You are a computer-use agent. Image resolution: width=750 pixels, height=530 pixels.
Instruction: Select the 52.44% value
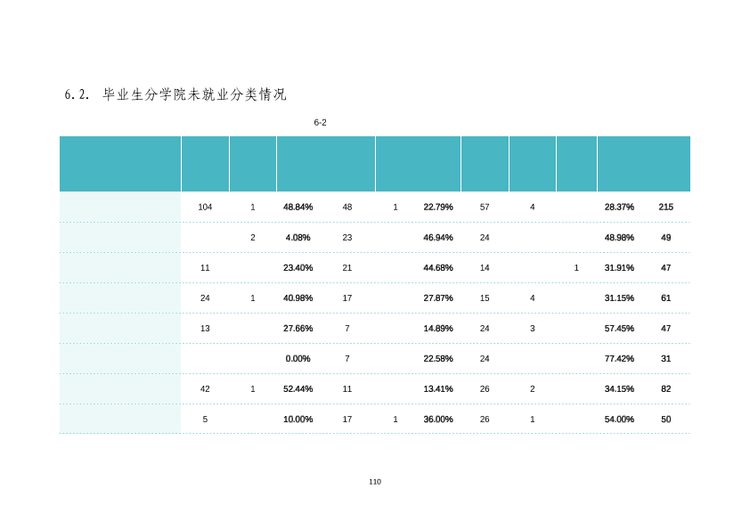click(x=298, y=389)
